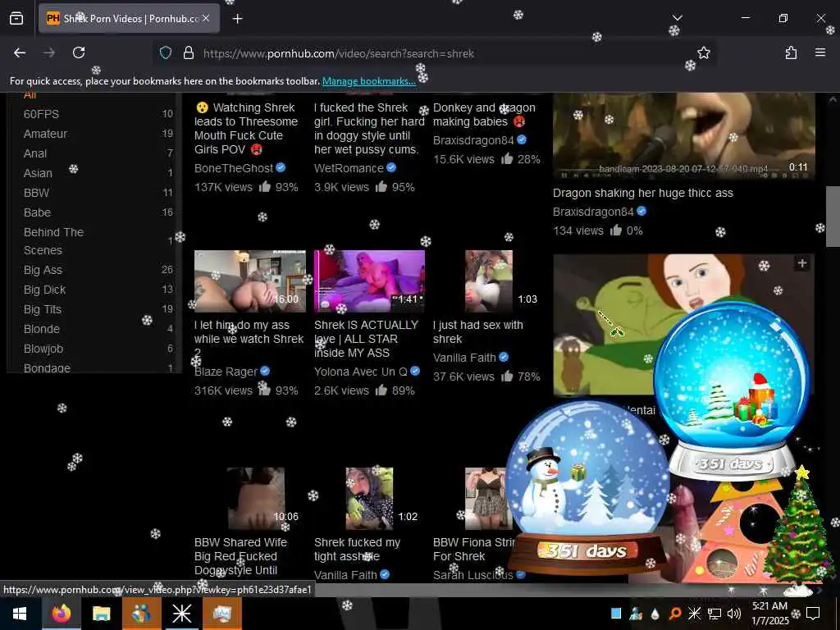Show site security info via the padlock

(x=188, y=53)
